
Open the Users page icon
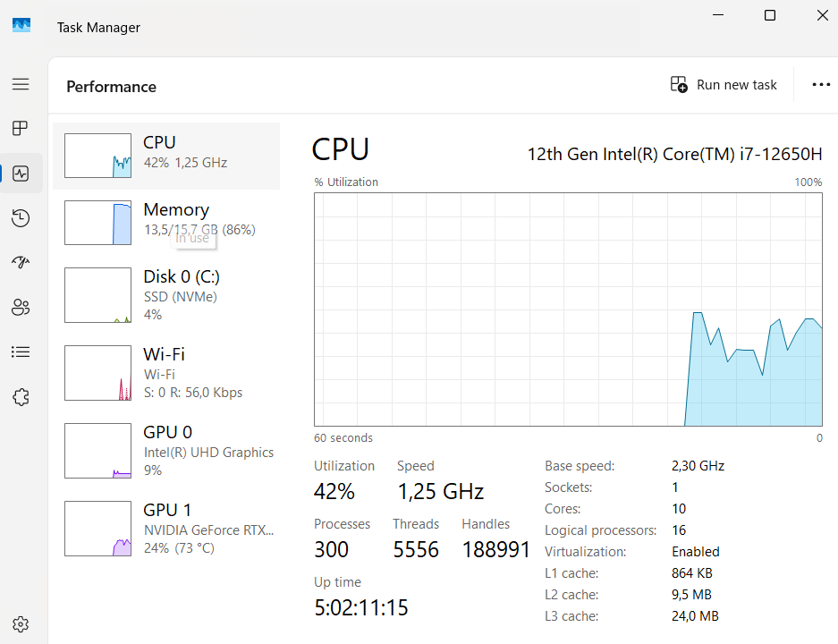(x=21, y=308)
